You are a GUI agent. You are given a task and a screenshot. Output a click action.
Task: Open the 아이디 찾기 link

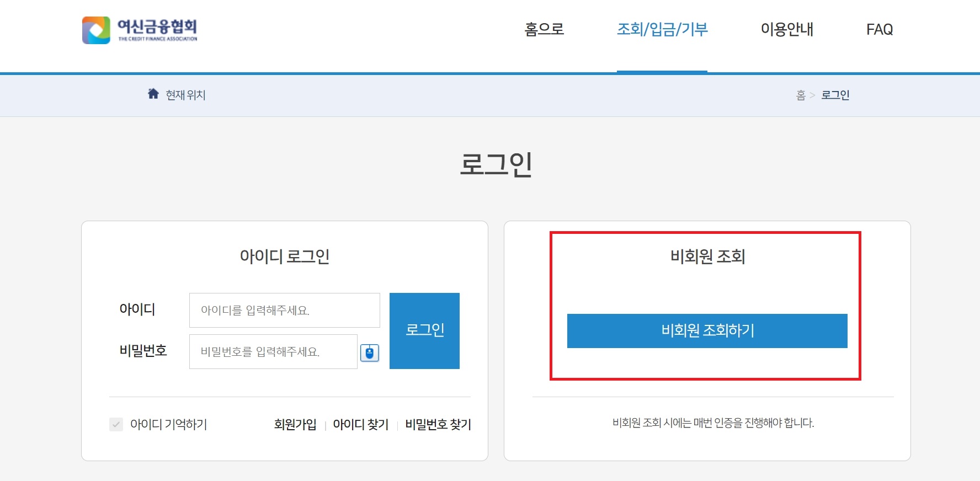[361, 424]
